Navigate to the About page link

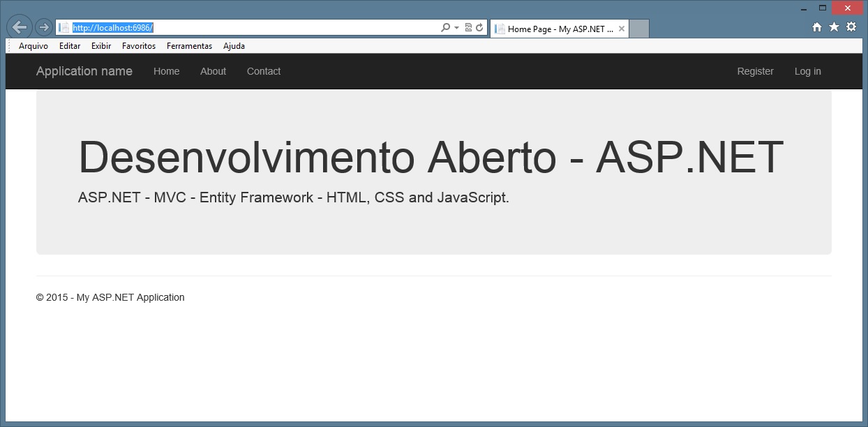pos(213,71)
